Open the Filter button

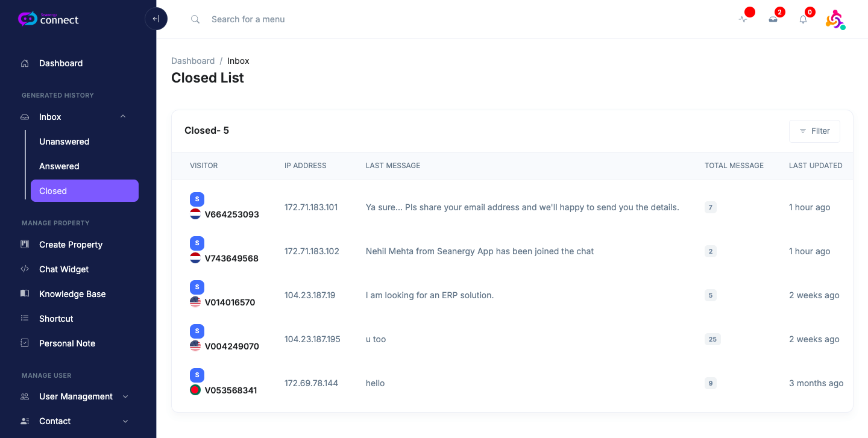(814, 131)
